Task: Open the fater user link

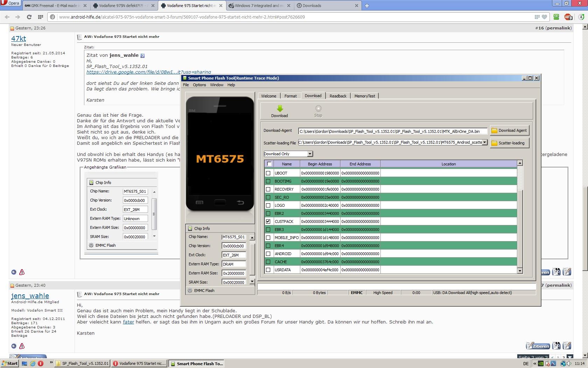Action: tap(128, 322)
